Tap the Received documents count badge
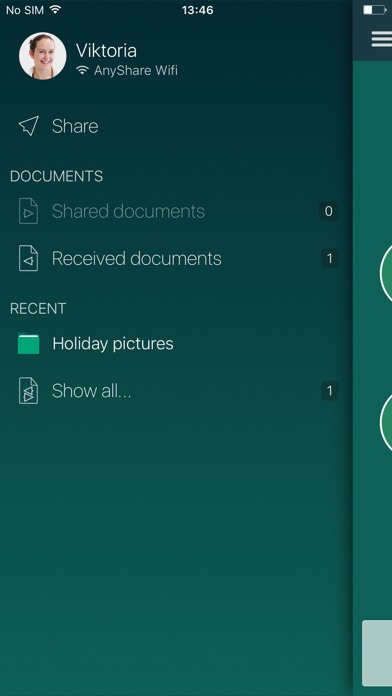This screenshot has width=392, height=696. coord(329,258)
